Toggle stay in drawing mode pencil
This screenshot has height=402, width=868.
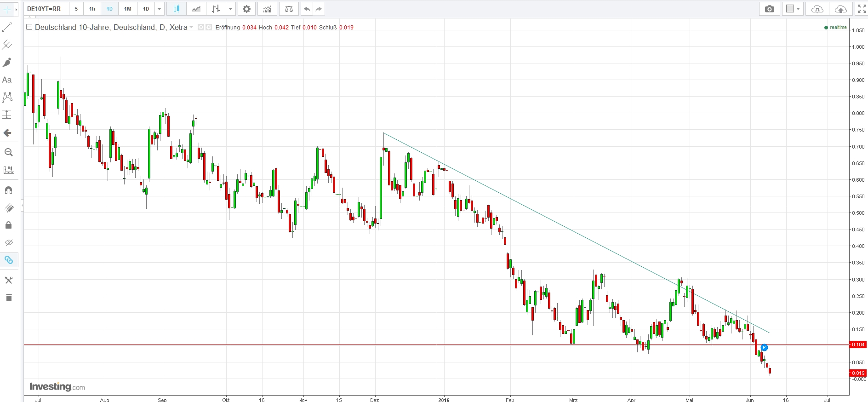(8, 208)
